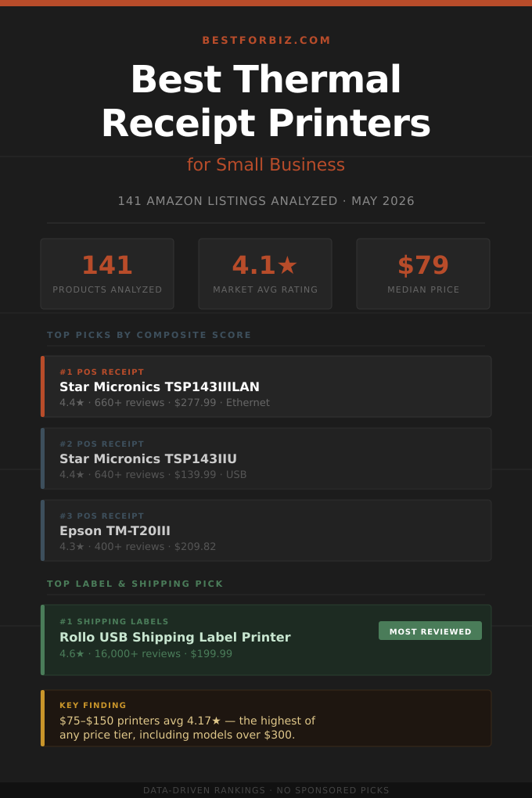The height and width of the screenshot is (798, 532).
Task: Select the 141 Products Analyzed stat card
Action: pyautogui.click(x=107, y=274)
